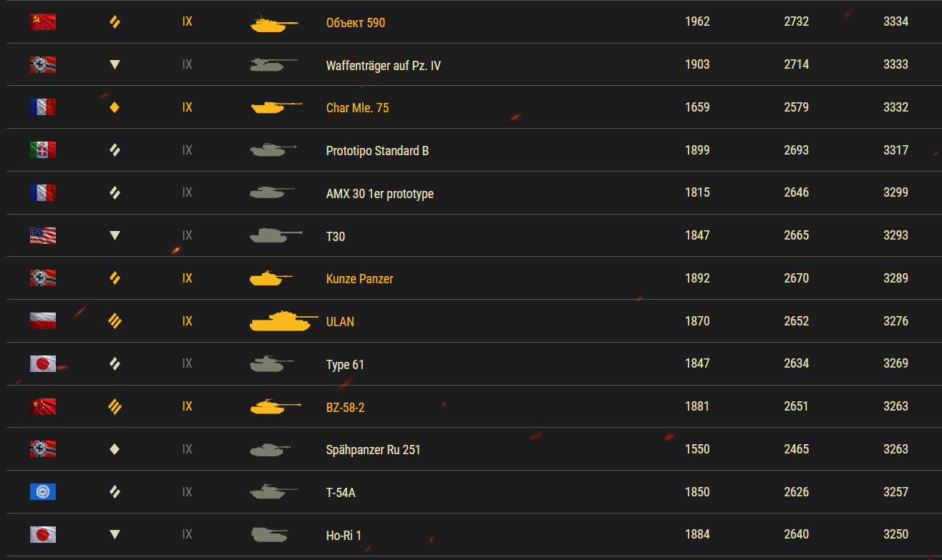The height and width of the screenshot is (560, 942).
Task: Click the BZ-58-2 tank name
Action: pos(345,408)
